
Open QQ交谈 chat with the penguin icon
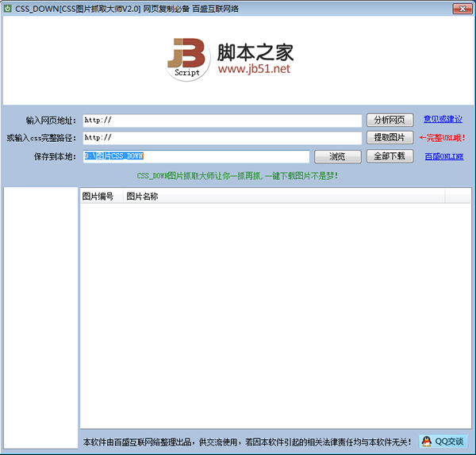coord(443,441)
